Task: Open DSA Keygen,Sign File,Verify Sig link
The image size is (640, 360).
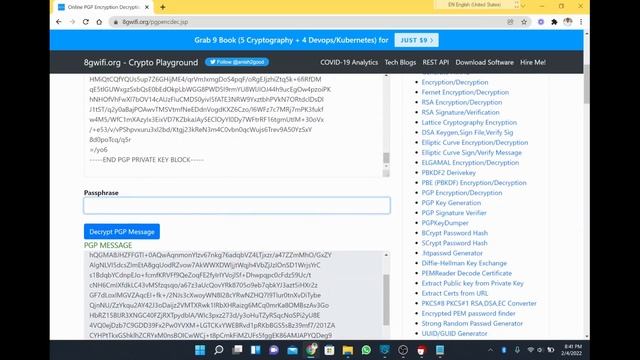Action: coord(467,133)
